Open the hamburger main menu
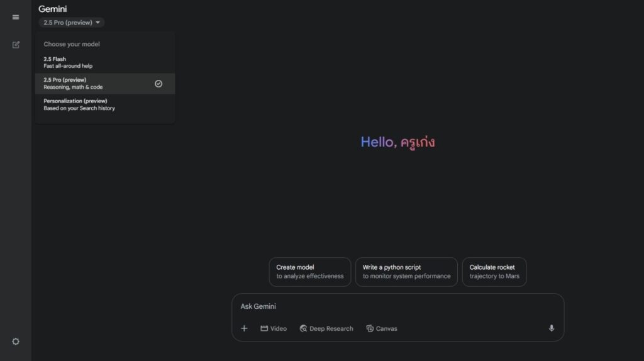Screen dimensions: 644x361 (x=16, y=17)
